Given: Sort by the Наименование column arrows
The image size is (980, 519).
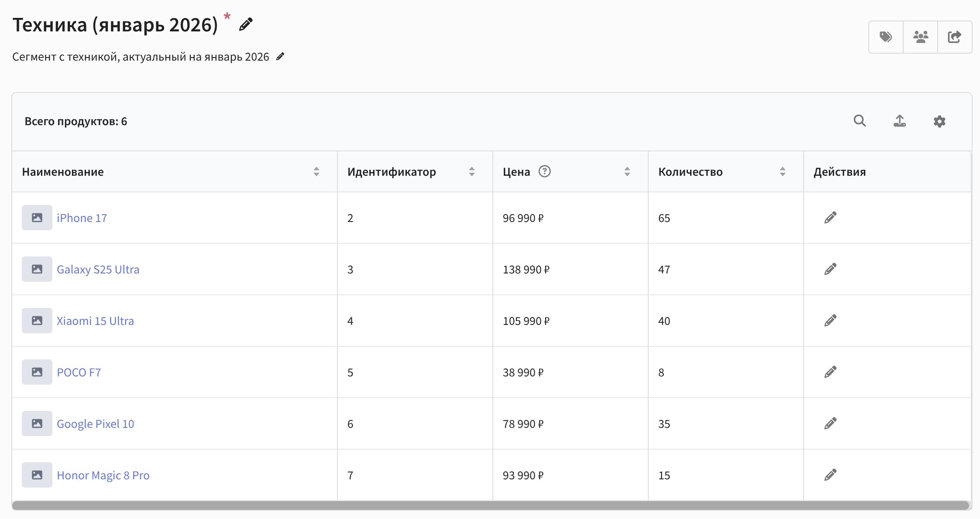Looking at the screenshot, I should pos(316,172).
